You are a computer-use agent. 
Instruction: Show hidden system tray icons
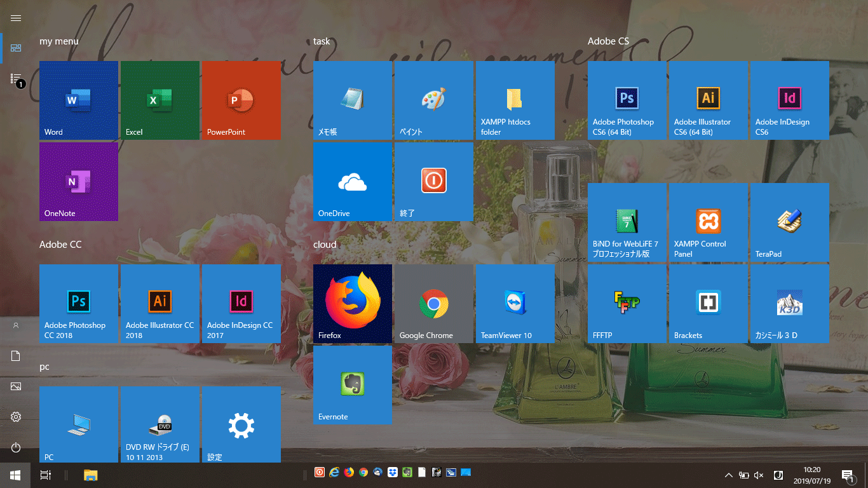(728, 475)
